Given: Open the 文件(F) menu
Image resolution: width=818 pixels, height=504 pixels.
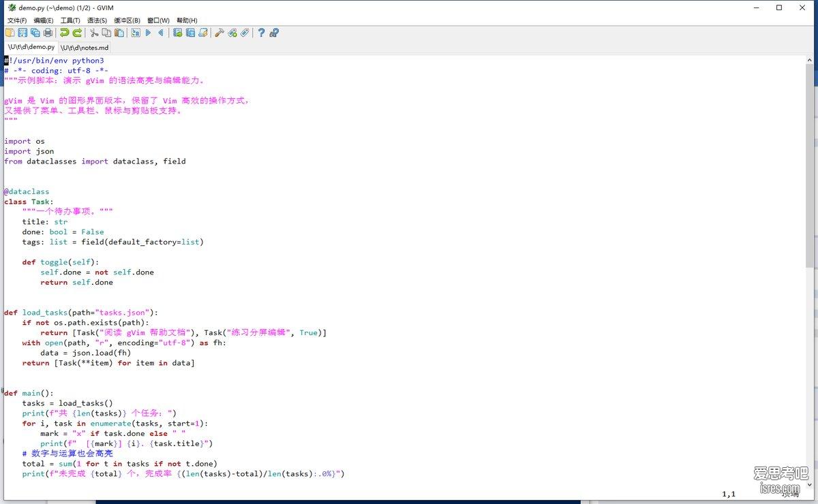Looking at the screenshot, I should (x=17, y=20).
